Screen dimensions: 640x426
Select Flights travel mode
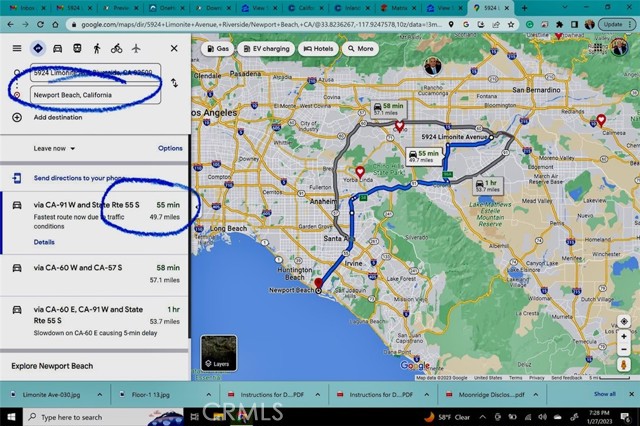tap(136, 48)
